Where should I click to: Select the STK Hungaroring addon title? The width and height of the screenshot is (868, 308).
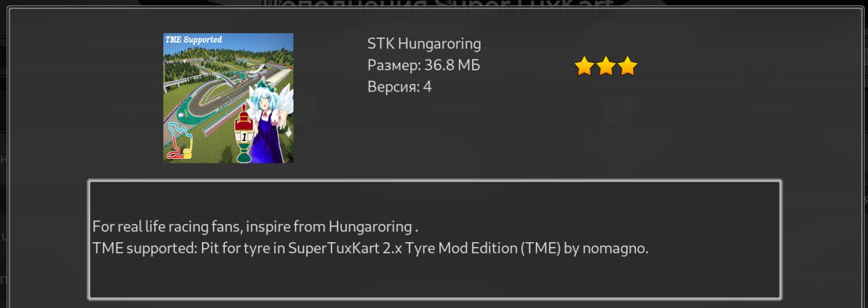[424, 44]
